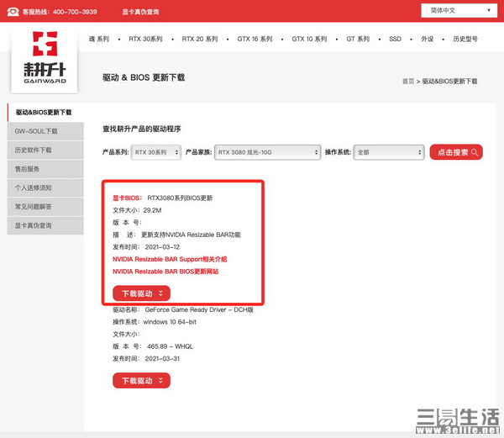
Task: Select 常见问题解答 in sidebar
Action: 33,207
